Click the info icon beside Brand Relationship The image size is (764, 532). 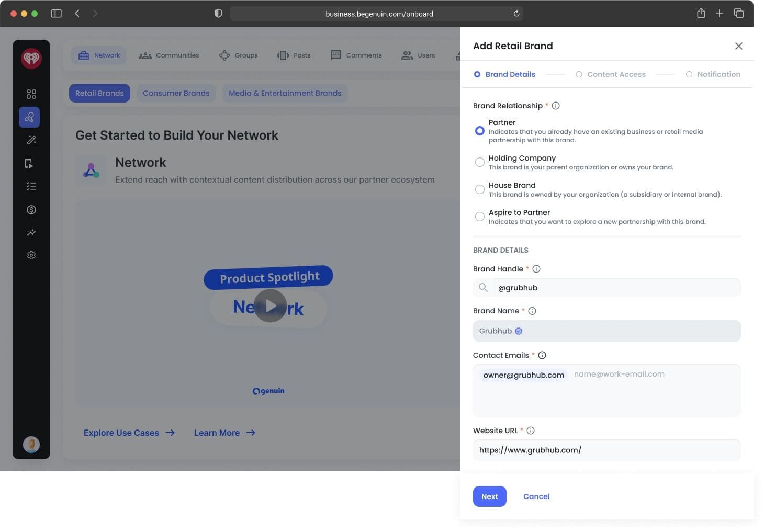tap(556, 106)
